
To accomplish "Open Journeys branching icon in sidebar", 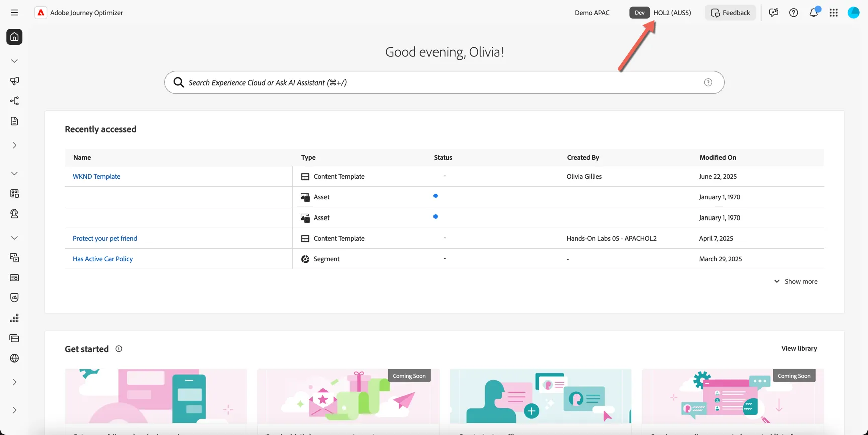I will point(14,101).
